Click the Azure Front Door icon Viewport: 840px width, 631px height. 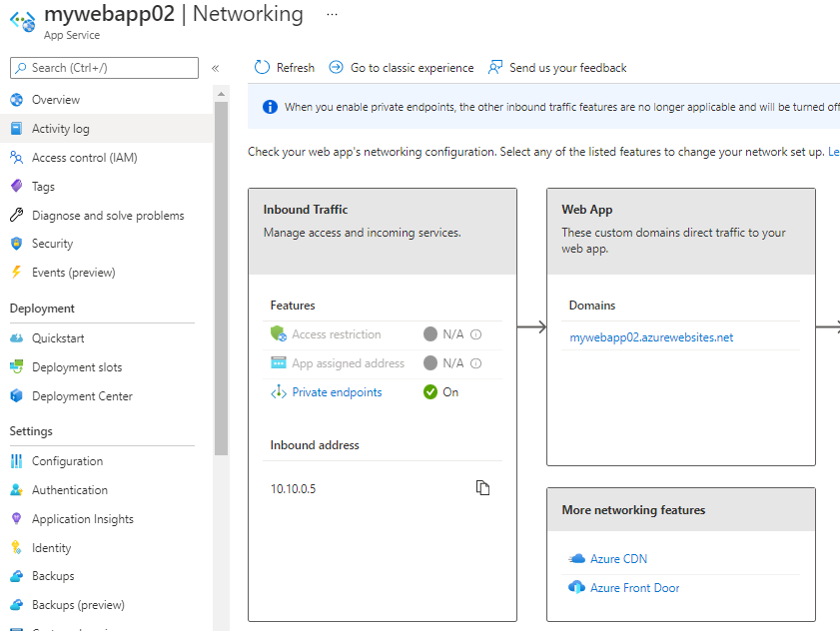click(x=576, y=588)
